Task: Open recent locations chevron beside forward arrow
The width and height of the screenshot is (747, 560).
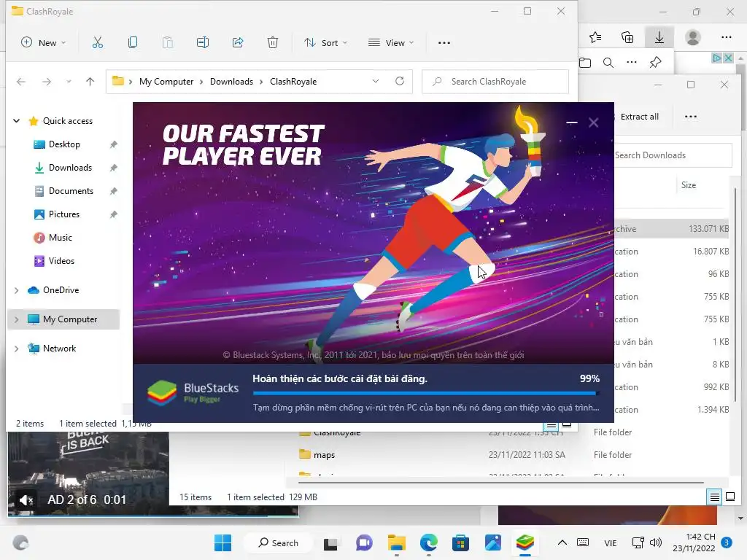Action: [69, 82]
